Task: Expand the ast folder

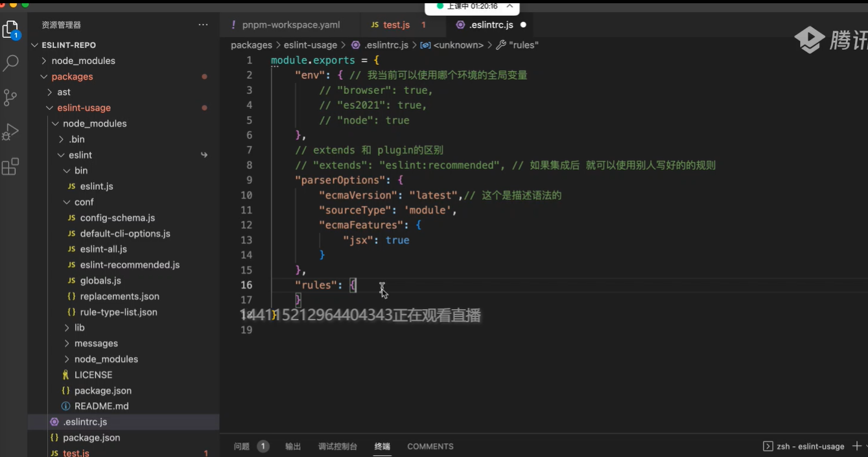Action: 64,92
